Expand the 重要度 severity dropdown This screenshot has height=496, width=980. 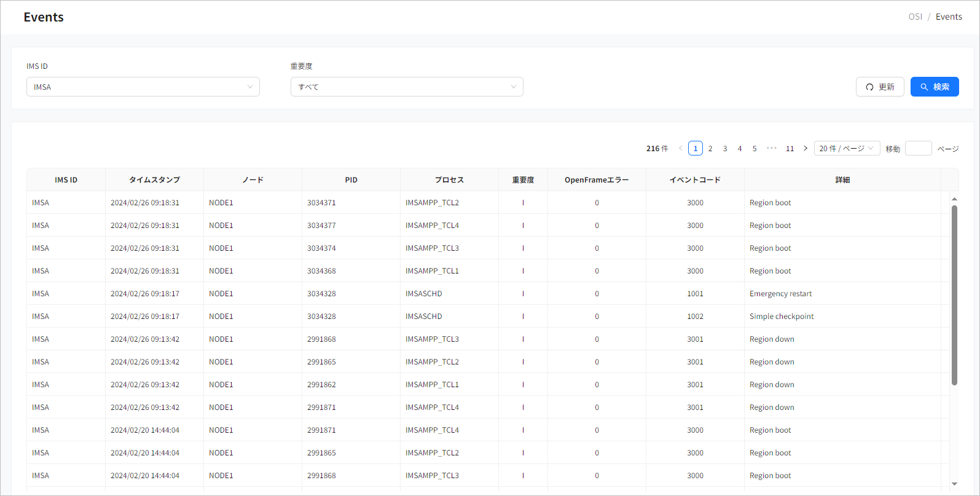(406, 87)
